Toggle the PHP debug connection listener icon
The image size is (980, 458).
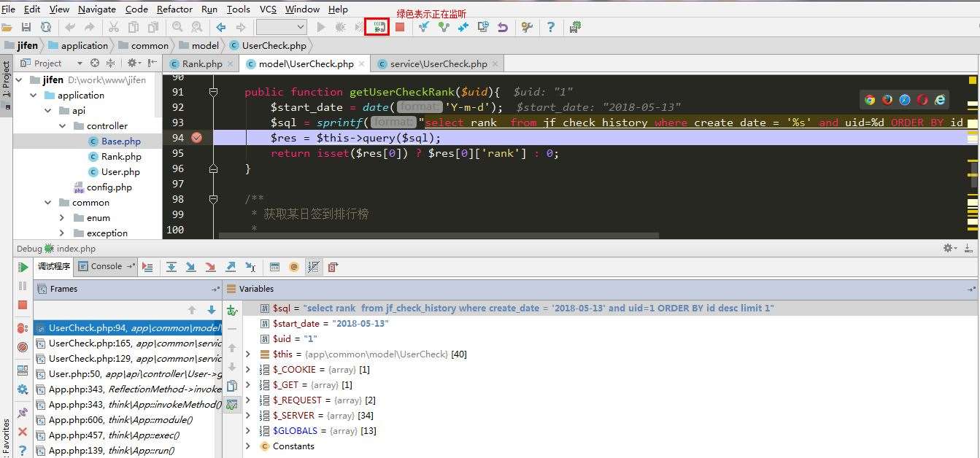[377, 27]
